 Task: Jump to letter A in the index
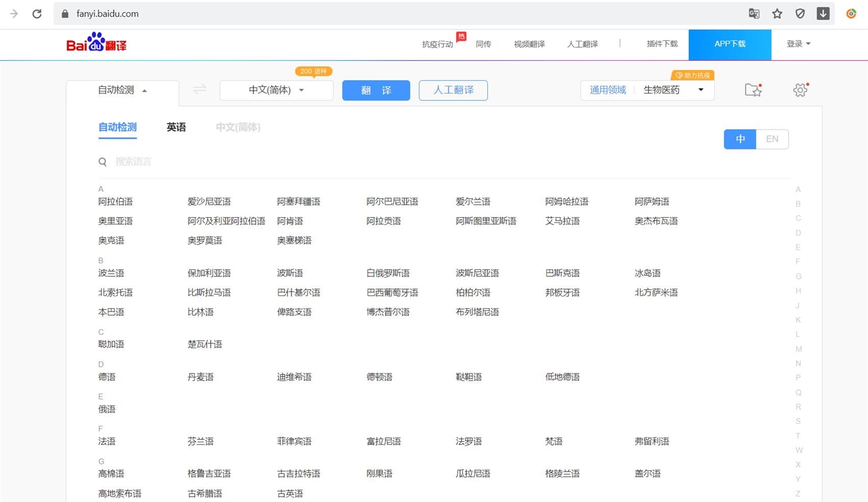pyautogui.click(x=798, y=189)
